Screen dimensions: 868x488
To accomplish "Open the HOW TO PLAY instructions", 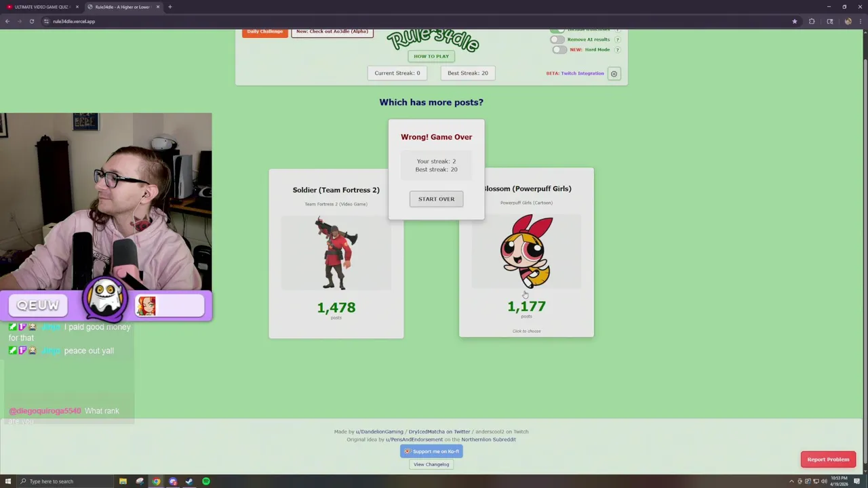I will pyautogui.click(x=431, y=56).
